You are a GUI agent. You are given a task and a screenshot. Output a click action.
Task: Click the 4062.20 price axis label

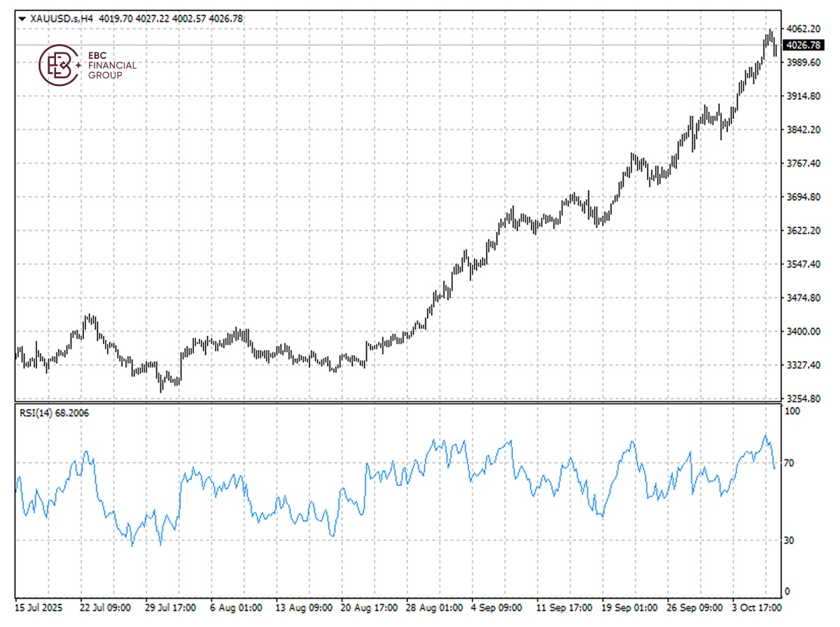(803, 29)
